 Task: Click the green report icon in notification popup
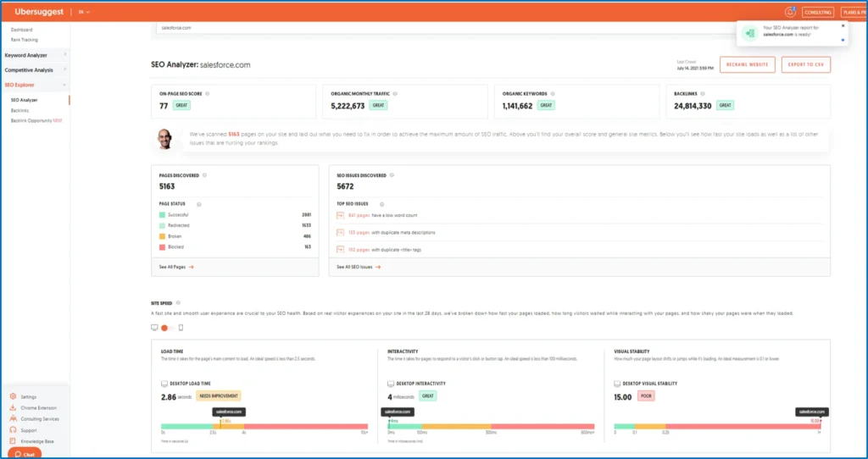coord(750,34)
